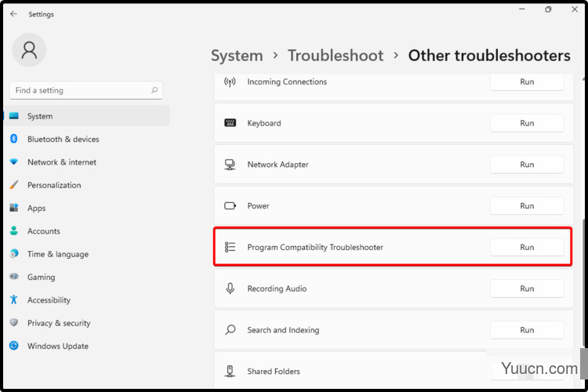
Task: Click the Shared Folders icon
Action: (230, 371)
